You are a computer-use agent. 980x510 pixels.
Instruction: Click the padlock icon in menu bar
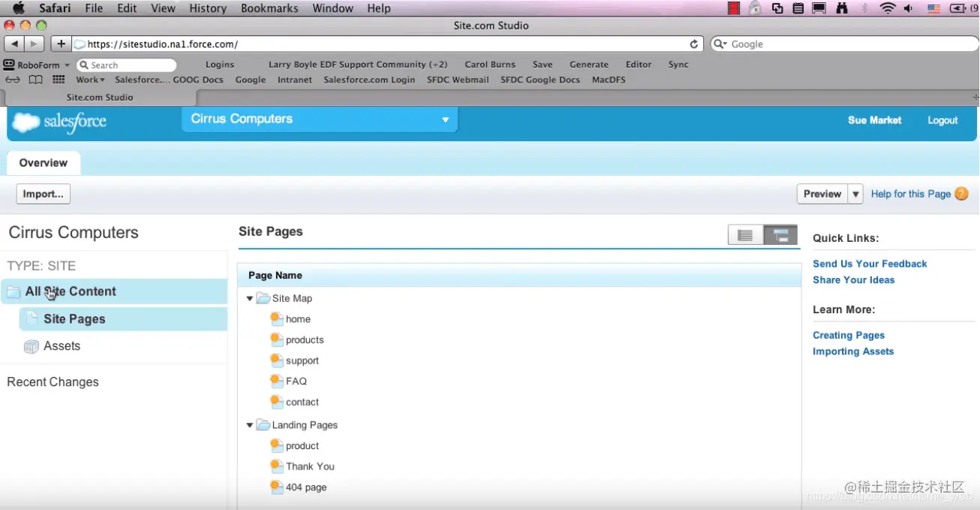point(755,8)
